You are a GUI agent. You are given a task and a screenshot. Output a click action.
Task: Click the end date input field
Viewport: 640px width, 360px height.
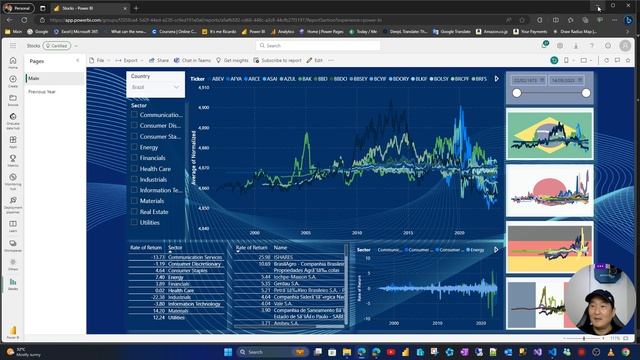(567, 80)
